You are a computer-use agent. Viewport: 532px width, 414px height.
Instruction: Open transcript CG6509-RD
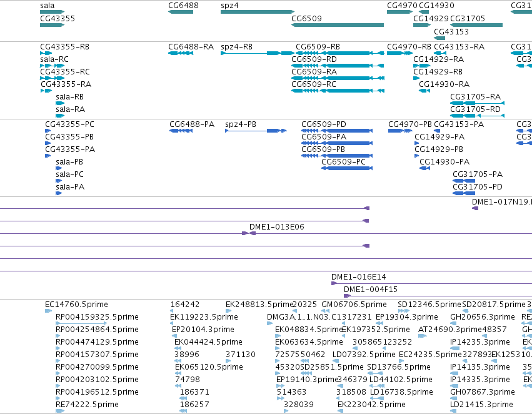click(x=338, y=66)
